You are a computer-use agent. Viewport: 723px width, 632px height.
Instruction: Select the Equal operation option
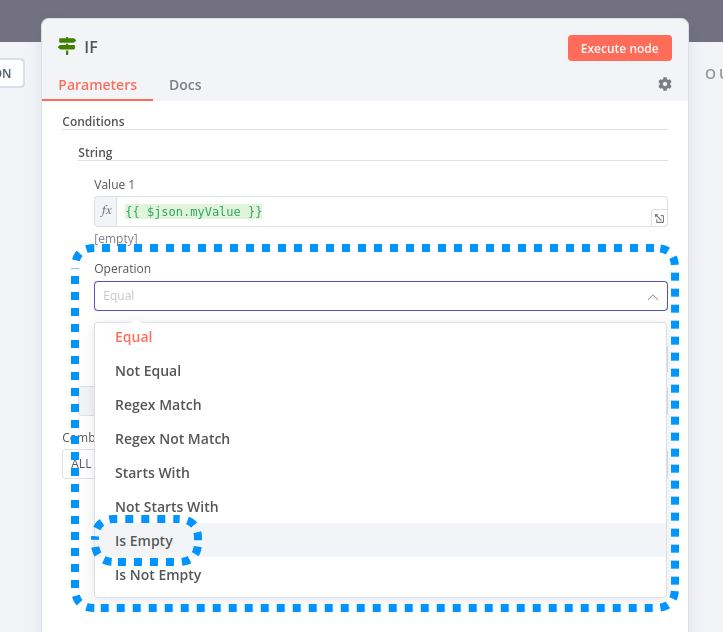click(x=134, y=337)
